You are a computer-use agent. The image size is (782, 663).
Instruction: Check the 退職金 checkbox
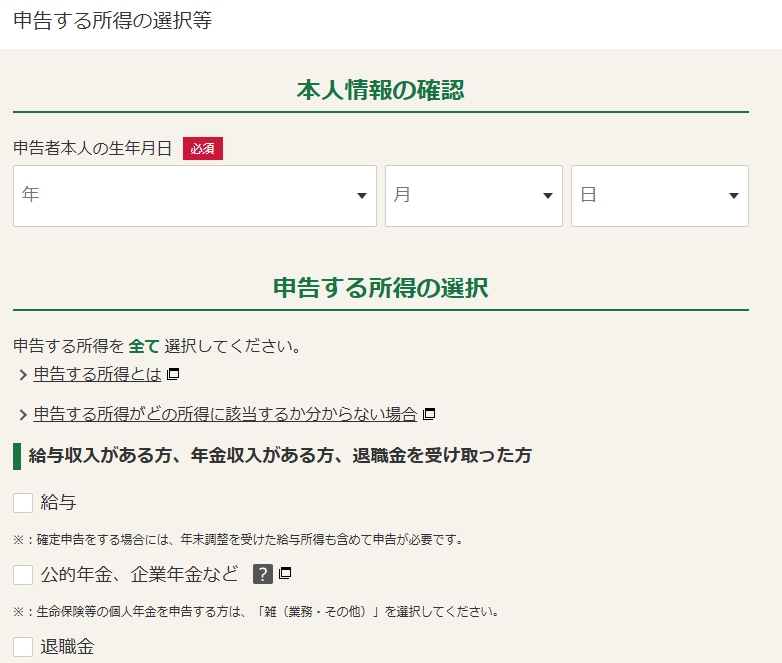click(23, 647)
